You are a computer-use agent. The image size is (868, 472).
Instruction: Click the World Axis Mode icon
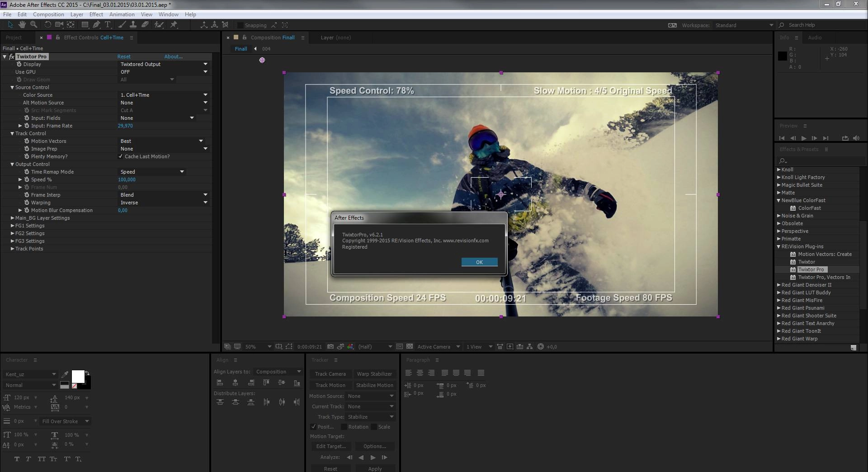click(x=215, y=25)
